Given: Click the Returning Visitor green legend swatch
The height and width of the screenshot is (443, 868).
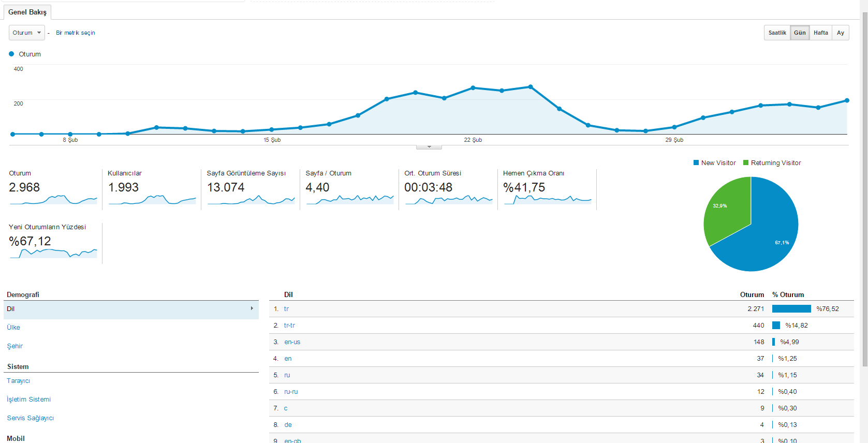Looking at the screenshot, I should coord(746,163).
